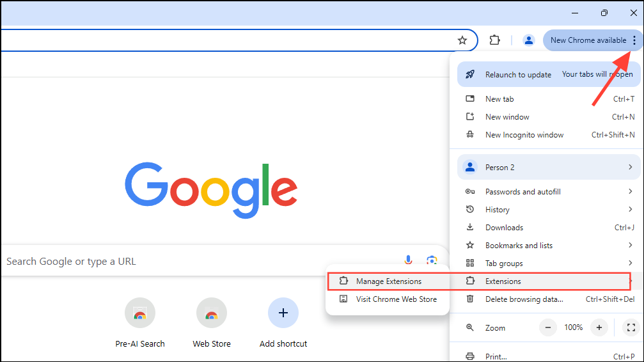This screenshot has height=362, width=644.
Task: Open the profile avatar in toolbar
Action: pos(529,40)
